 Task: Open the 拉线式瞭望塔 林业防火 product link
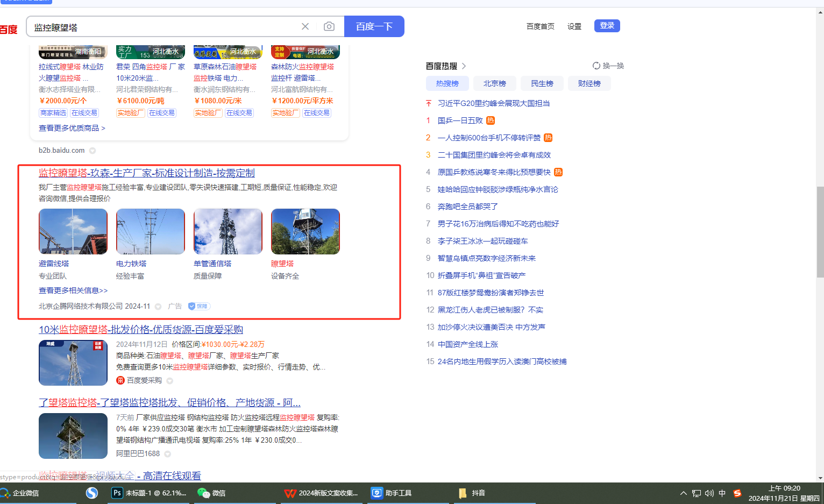click(x=71, y=72)
